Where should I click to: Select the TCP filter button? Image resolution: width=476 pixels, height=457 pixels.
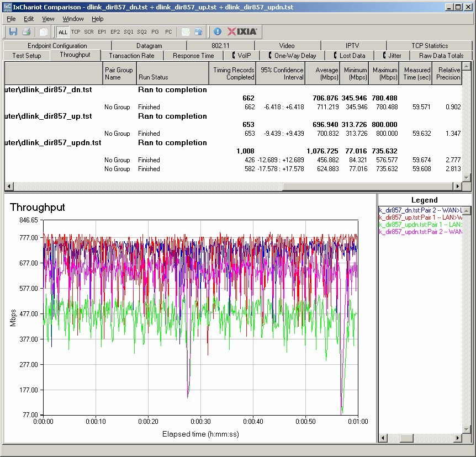coord(76,31)
